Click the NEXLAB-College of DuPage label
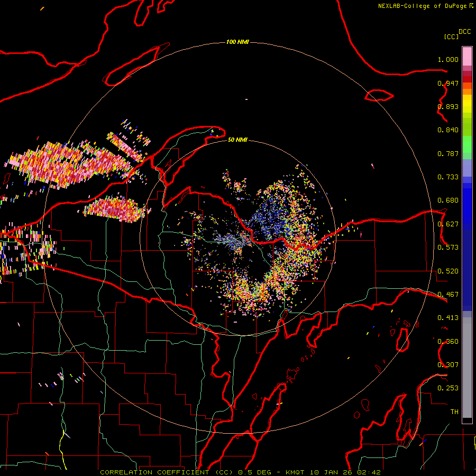The width and height of the screenshot is (476, 476). point(423,6)
